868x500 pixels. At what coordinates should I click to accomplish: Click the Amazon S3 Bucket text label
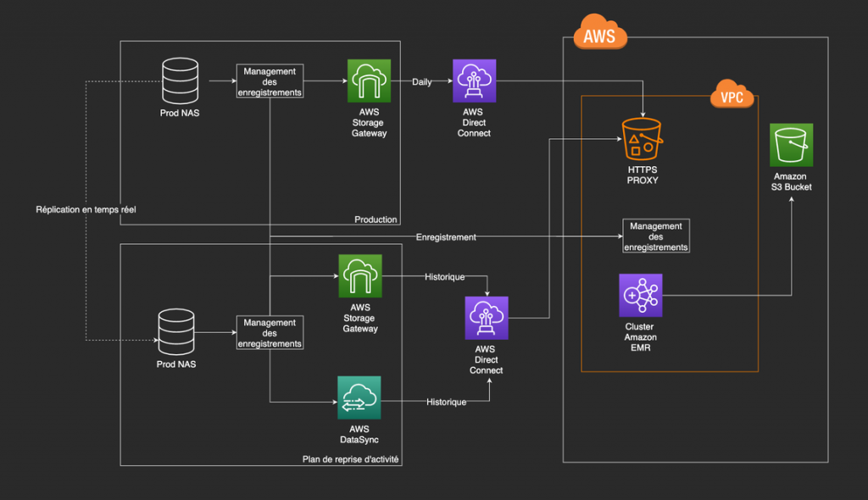[791, 181]
